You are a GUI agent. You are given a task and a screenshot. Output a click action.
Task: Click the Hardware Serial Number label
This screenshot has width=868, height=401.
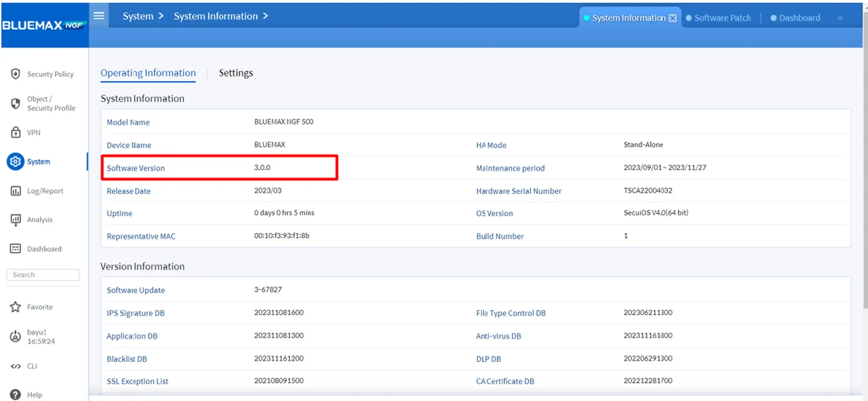[519, 191]
